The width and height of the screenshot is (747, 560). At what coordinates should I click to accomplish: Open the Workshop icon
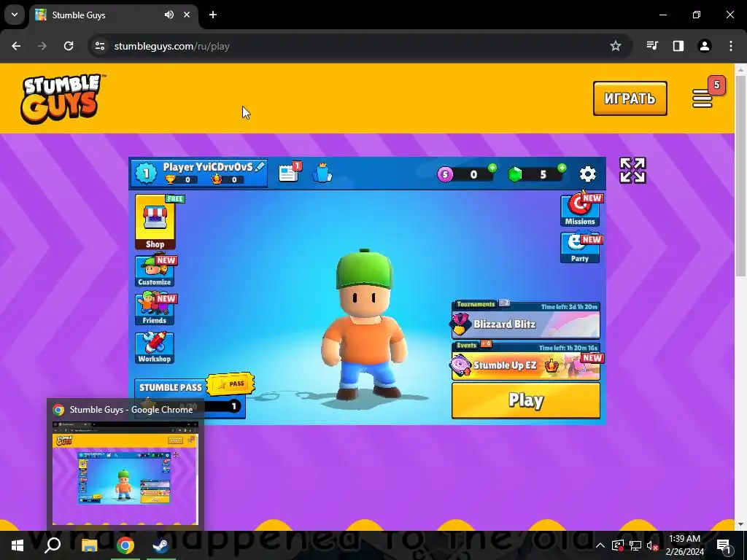click(x=155, y=348)
